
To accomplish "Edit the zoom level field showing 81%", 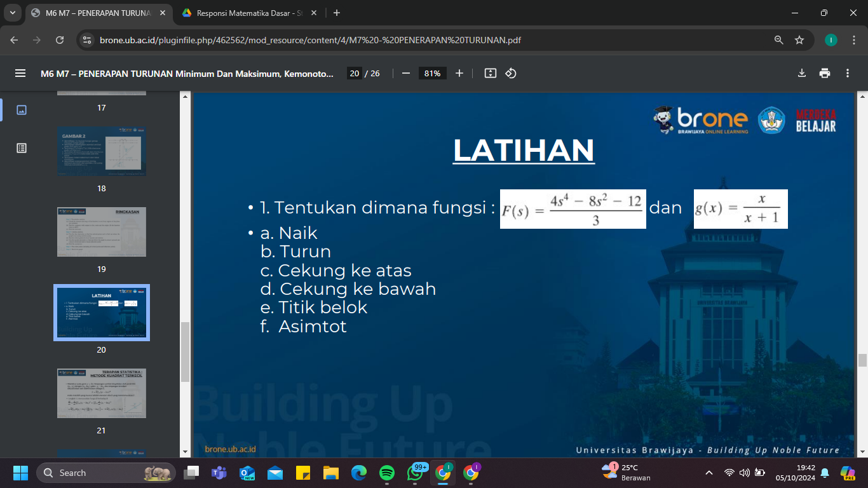I will pyautogui.click(x=432, y=73).
